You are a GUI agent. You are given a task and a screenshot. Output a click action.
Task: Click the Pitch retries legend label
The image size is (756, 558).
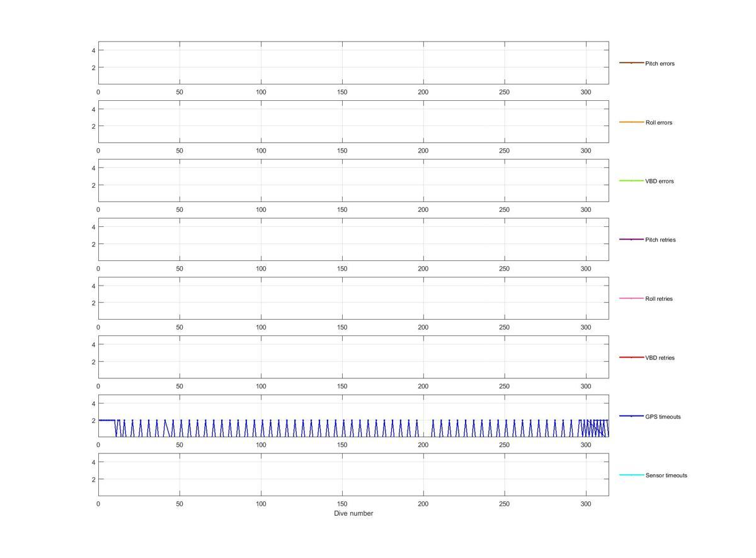click(660, 240)
